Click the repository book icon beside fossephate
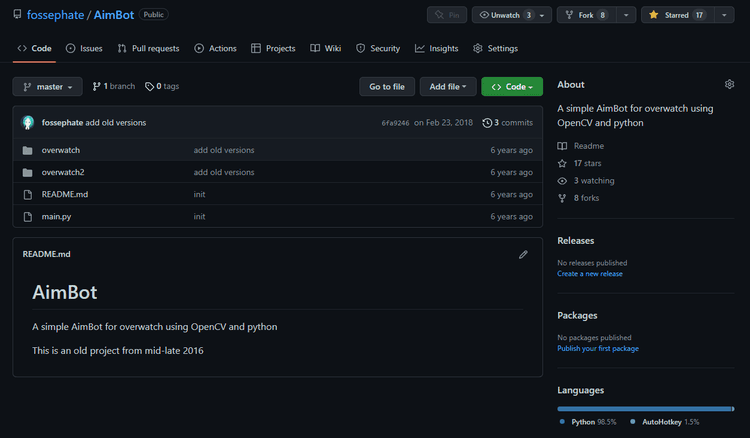Screen dimensions: 750x438 [x=17, y=14]
